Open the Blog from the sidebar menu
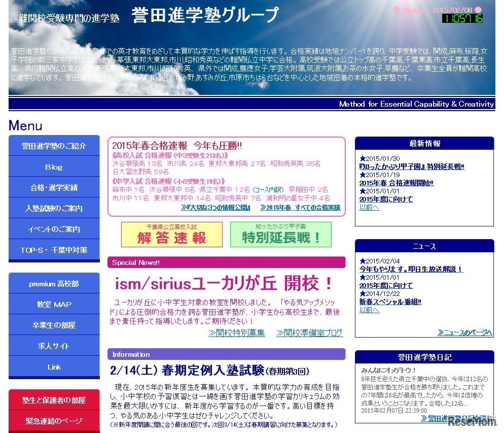This screenshot has width=504, height=433. click(54, 166)
